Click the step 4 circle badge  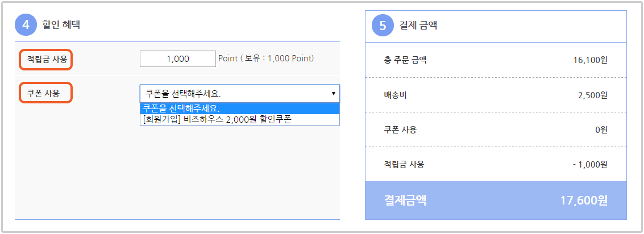[26, 25]
